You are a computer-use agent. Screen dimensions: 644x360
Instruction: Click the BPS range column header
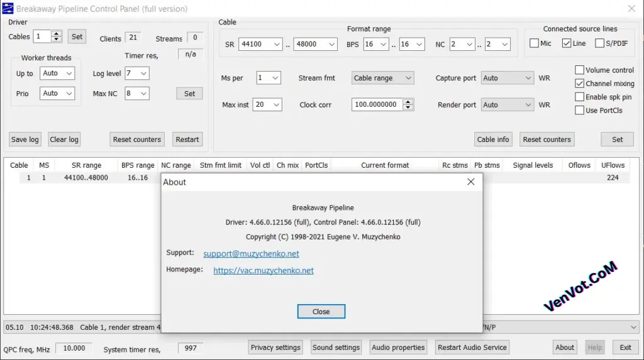coord(138,165)
